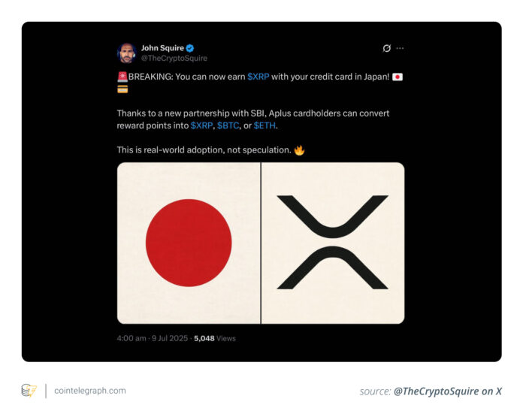The image size is (523, 420).
Task: Open the Grok slashed-circle icon
Action: tap(386, 48)
